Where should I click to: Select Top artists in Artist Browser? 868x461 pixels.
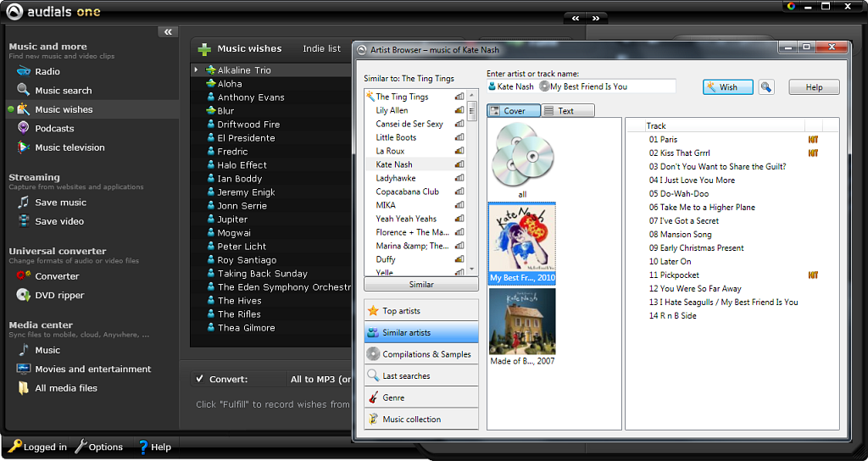tap(421, 311)
